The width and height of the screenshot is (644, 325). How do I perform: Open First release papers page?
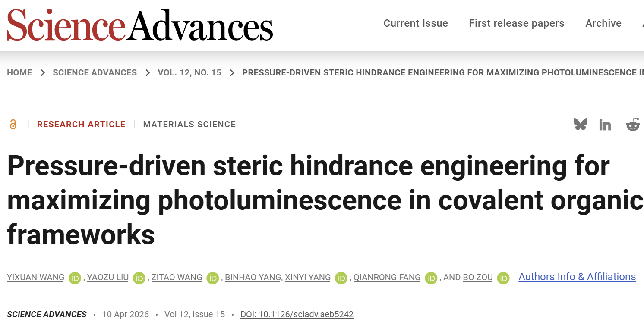517,23
